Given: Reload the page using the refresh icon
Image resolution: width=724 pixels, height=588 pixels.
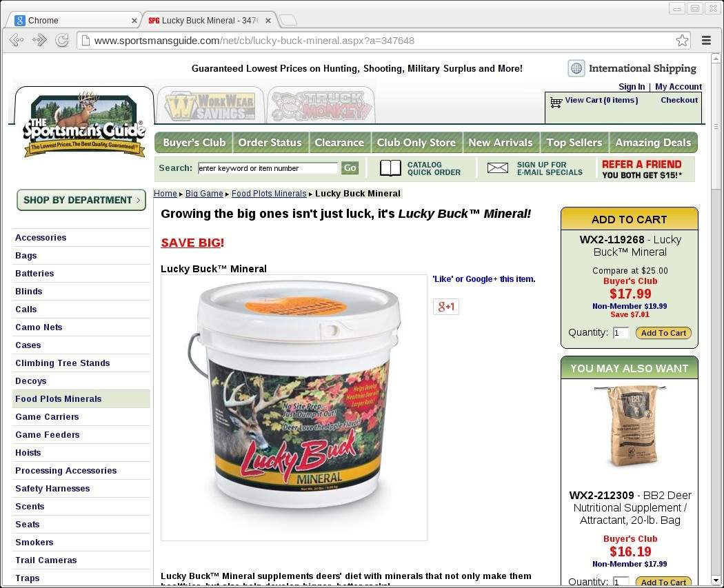Looking at the screenshot, I should click(62, 41).
